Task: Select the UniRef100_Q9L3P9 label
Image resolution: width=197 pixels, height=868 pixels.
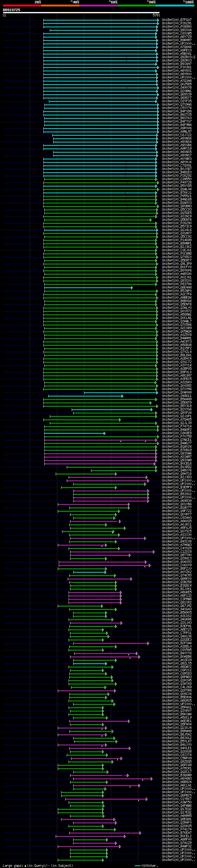Action: [x=176, y=264]
